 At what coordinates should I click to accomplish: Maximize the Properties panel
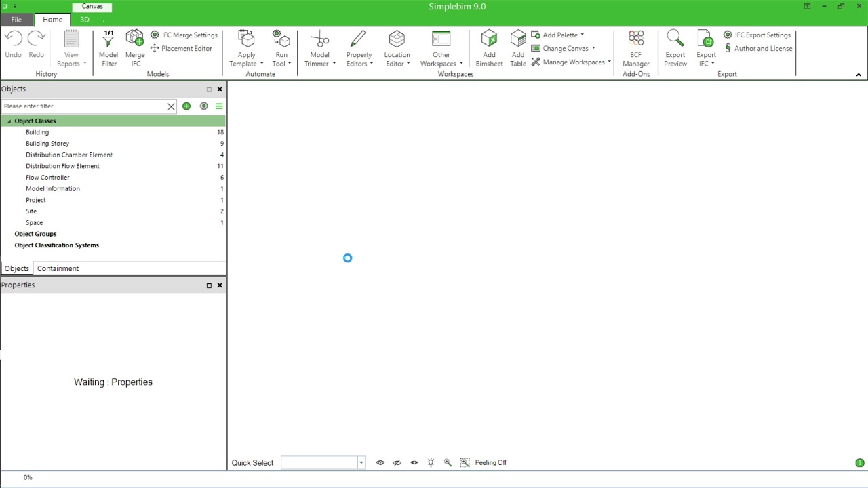tap(209, 285)
